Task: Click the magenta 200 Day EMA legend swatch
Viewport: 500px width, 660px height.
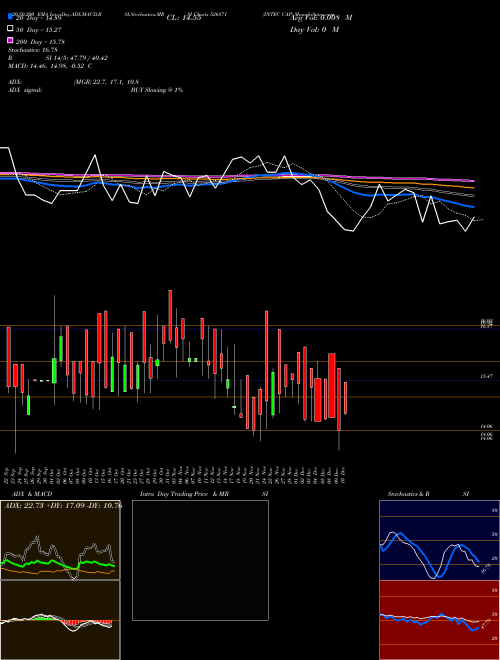Action: [x=11, y=40]
